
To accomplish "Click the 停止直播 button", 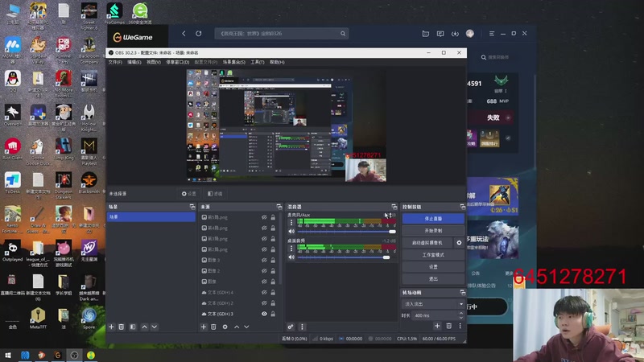I will 433,219.
